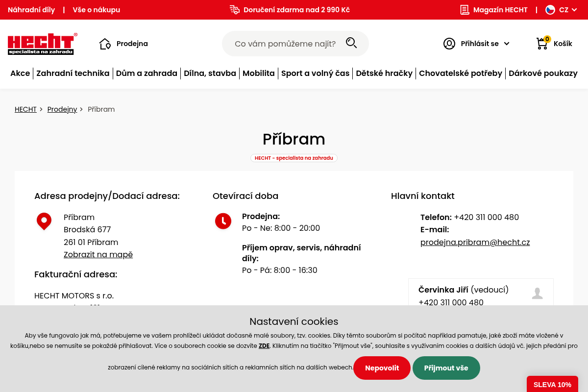The height and width of the screenshot is (392, 588).
Task: Open the shopping cart icon
Action: click(542, 44)
